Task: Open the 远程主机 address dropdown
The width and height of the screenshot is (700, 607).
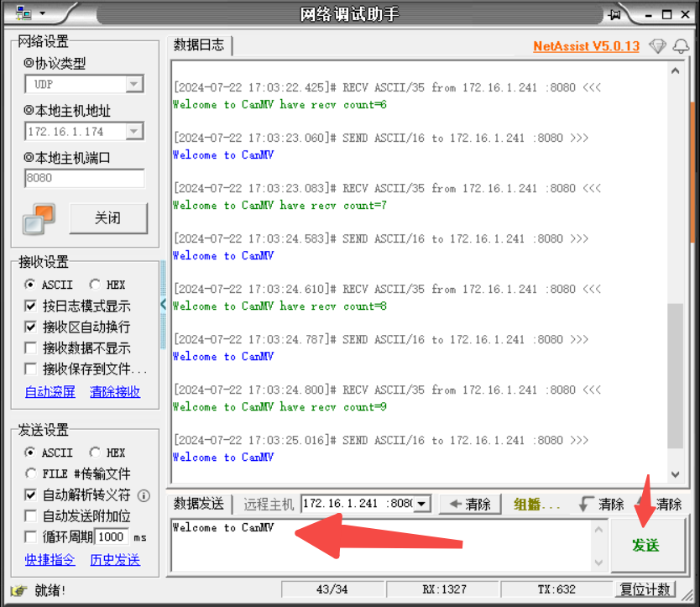Action: (422, 504)
